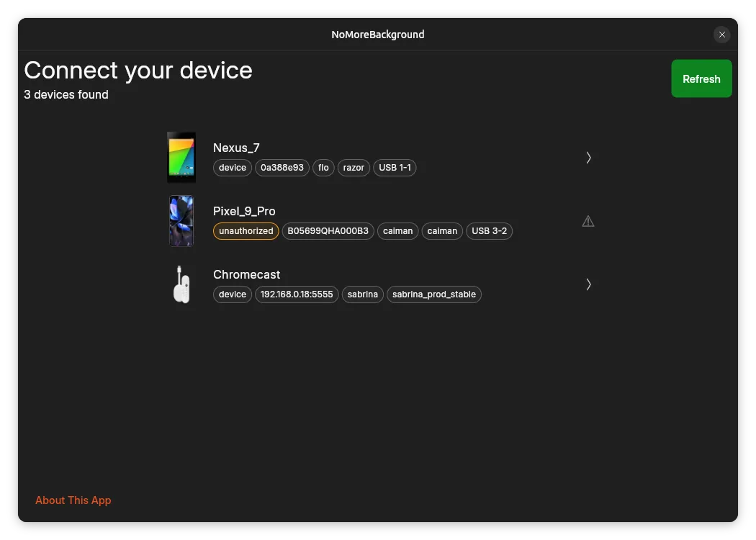Viewport: 756px width, 540px height.
Task: Click the Nexus 7 tablet image
Action: pyautogui.click(x=181, y=157)
